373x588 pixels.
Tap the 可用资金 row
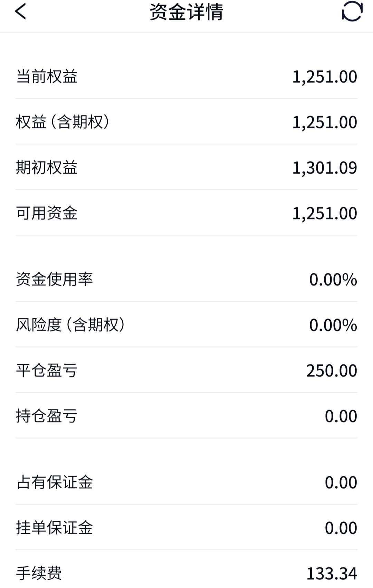point(186,213)
